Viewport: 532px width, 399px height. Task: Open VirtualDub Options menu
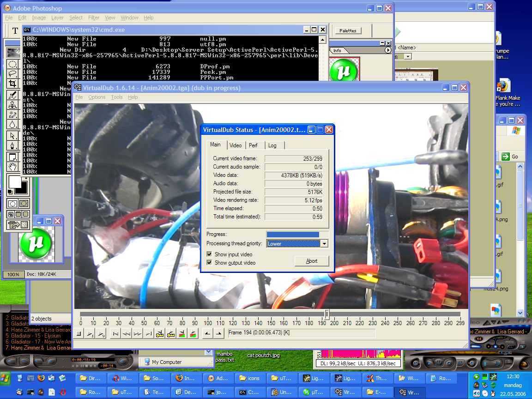click(x=97, y=97)
